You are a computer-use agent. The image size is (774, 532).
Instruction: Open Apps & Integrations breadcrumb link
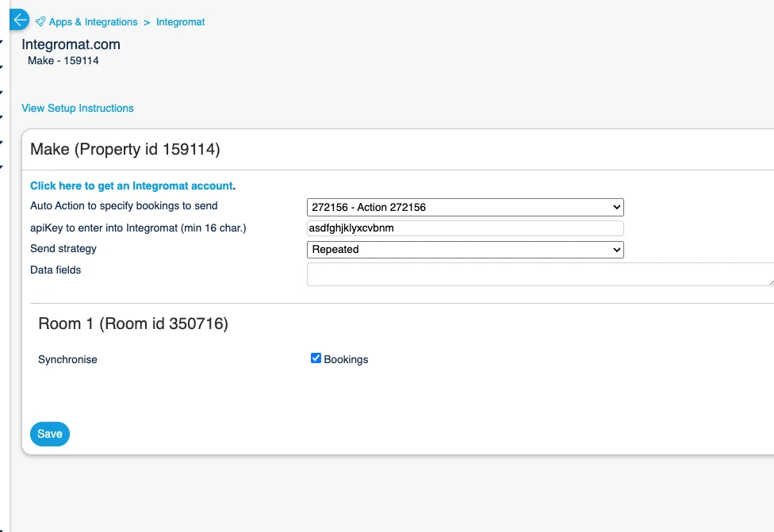coord(94,21)
